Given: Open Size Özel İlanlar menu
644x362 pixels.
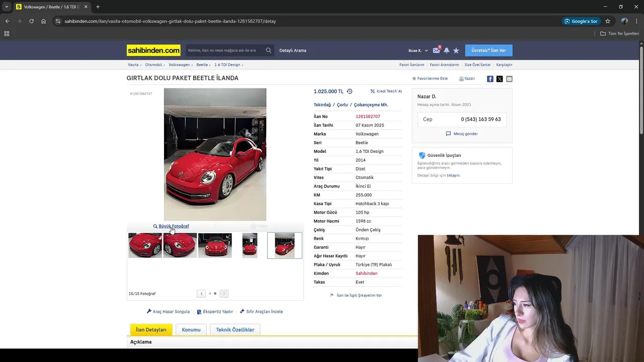Looking at the screenshot, I should click(477, 65).
